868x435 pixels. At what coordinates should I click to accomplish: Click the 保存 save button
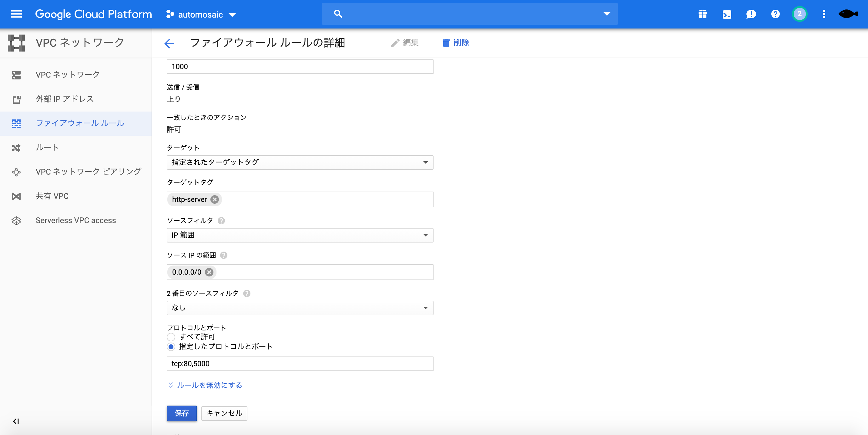pos(182,413)
